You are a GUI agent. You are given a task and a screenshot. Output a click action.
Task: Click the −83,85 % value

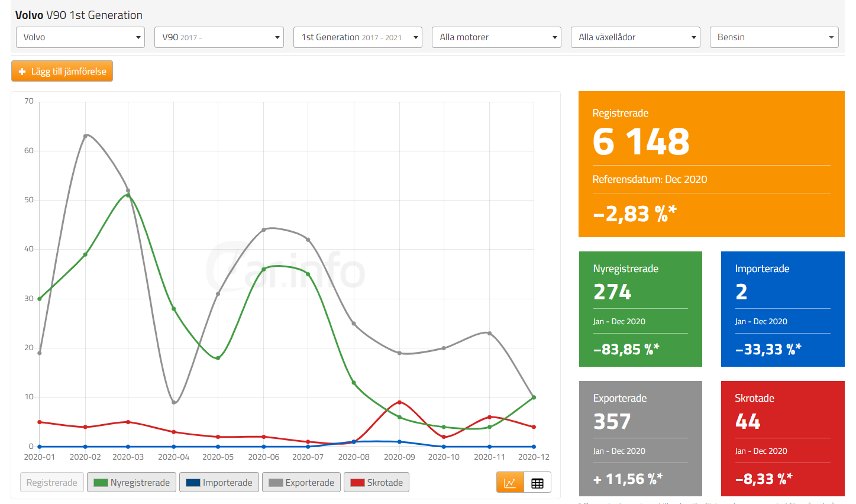[x=626, y=349]
